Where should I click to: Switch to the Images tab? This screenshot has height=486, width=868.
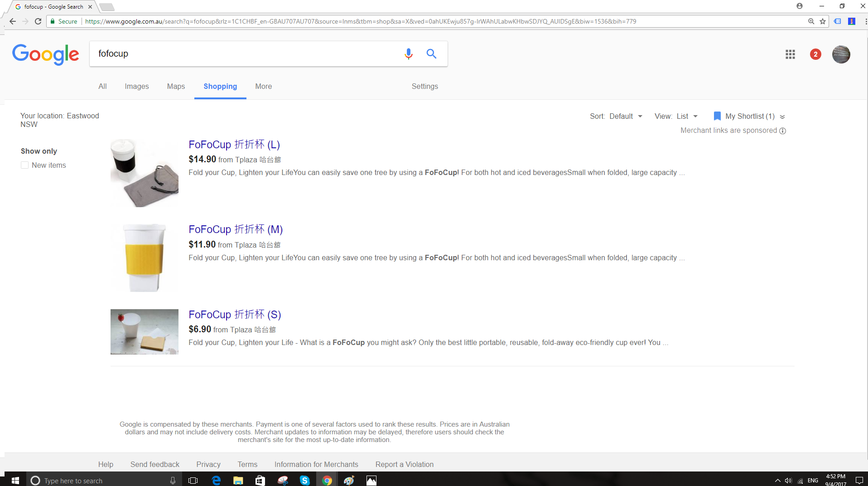click(x=137, y=86)
